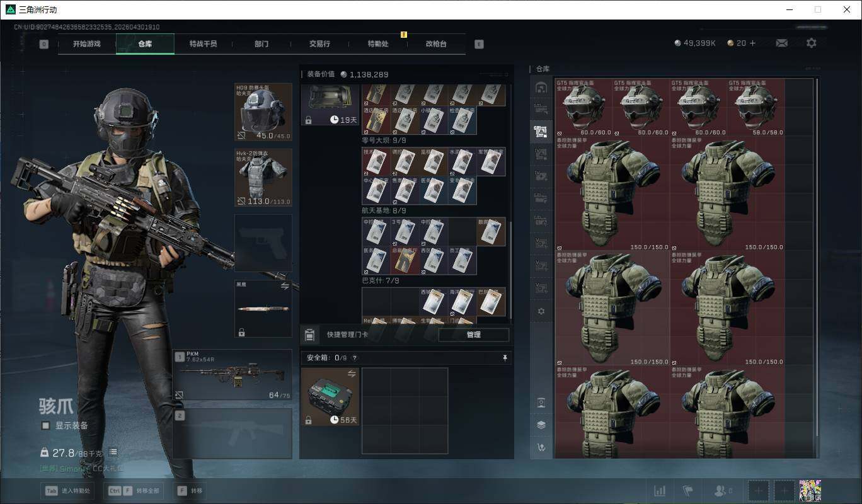This screenshot has width=862, height=504.
Task: Toggle the swap arrows on 黑鹰 slot
Action: [x=284, y=285]
